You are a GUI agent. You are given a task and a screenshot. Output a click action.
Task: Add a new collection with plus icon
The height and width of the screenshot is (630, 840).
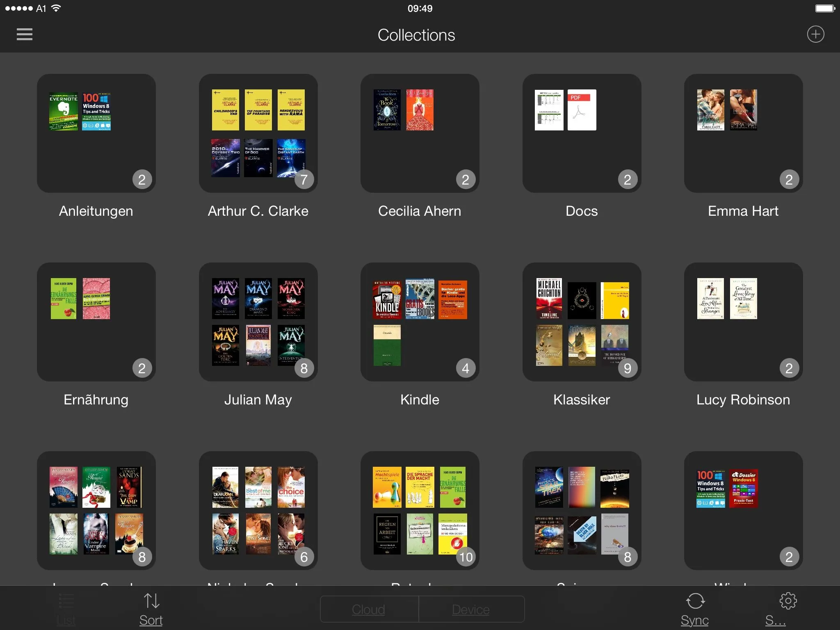click(x=815, y=34)
